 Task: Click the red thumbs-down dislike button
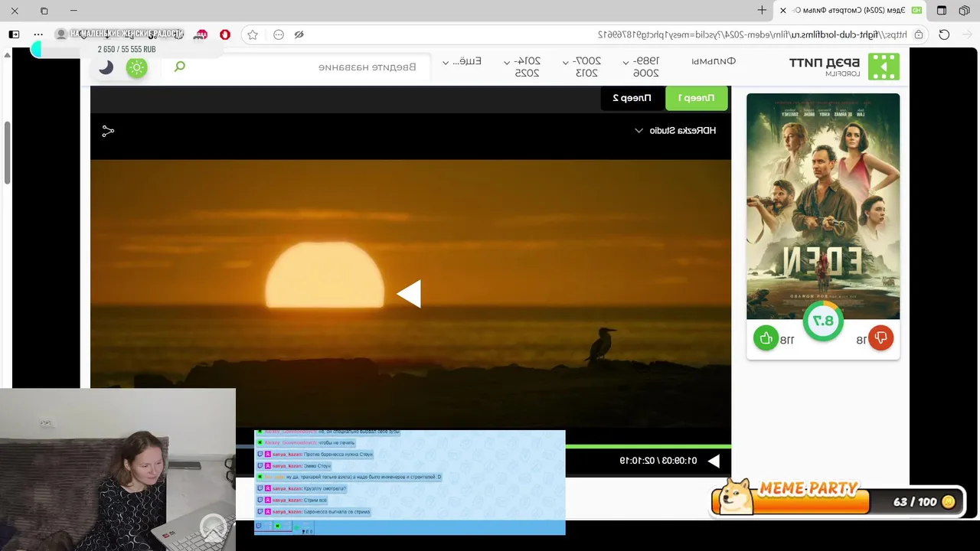pos(880,338)
